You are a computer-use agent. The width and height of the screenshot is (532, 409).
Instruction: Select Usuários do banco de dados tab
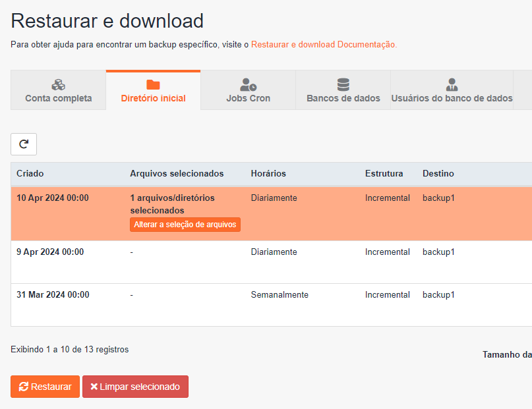(x=452, y=90)
